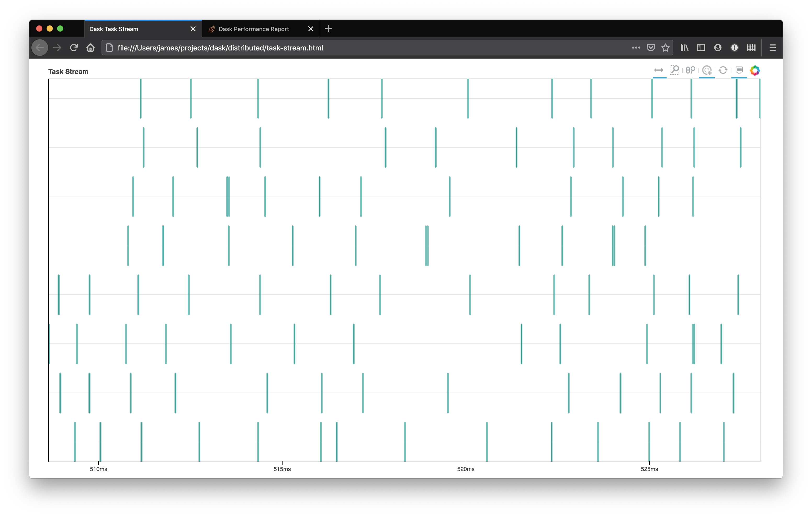The image size is (812, 517).
Task: Toggle the Tap select tool
Action: coord(707,70)
